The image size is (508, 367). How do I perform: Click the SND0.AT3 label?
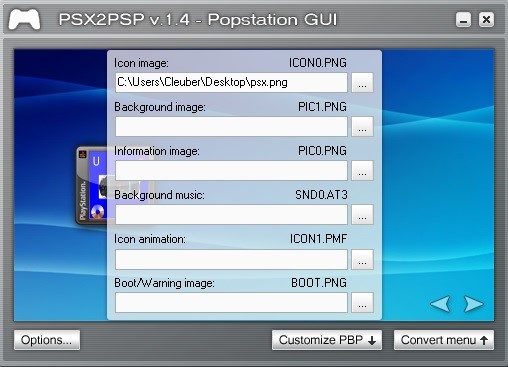click(321, 195)
